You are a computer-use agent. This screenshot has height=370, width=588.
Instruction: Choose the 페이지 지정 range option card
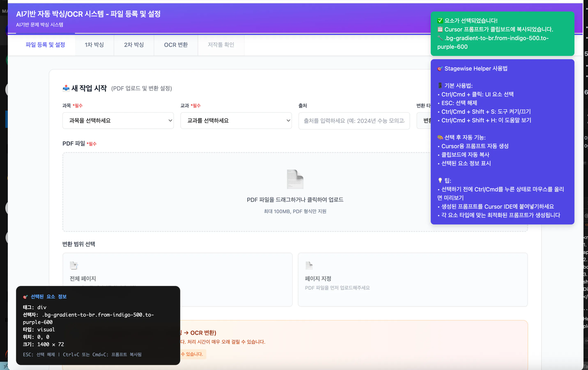[x=413, y=280]
